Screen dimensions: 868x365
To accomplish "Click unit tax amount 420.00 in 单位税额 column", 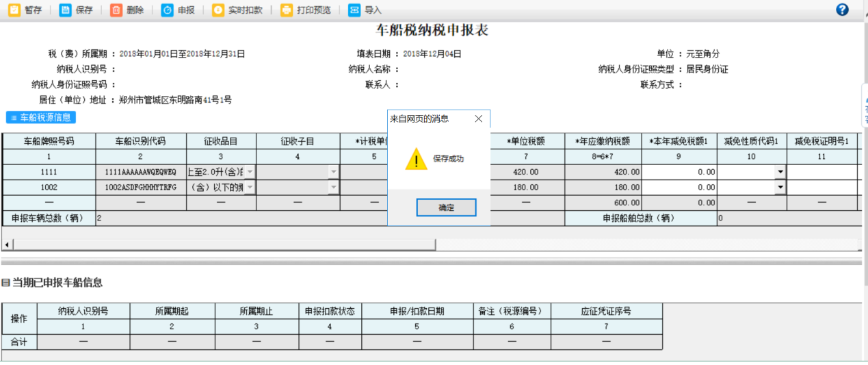I will pos(526,172).
